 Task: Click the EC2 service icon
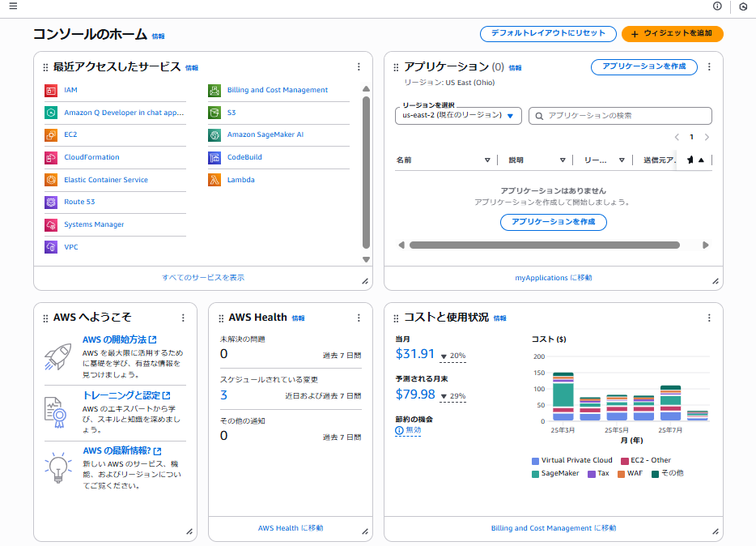click(51, 134)
